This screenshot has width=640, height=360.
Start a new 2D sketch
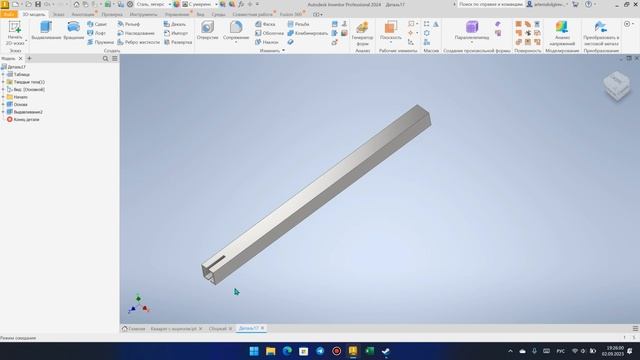15,33
